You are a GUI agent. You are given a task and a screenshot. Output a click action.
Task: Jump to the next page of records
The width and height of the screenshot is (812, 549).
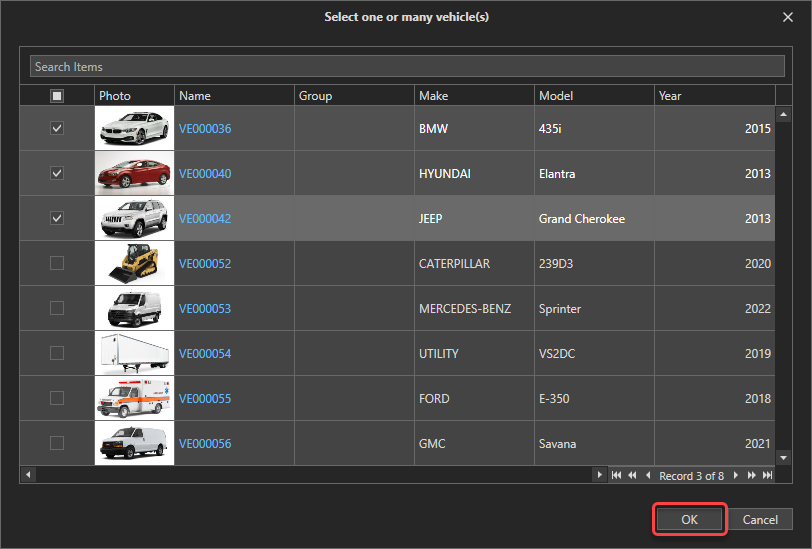tap(752, 475)
